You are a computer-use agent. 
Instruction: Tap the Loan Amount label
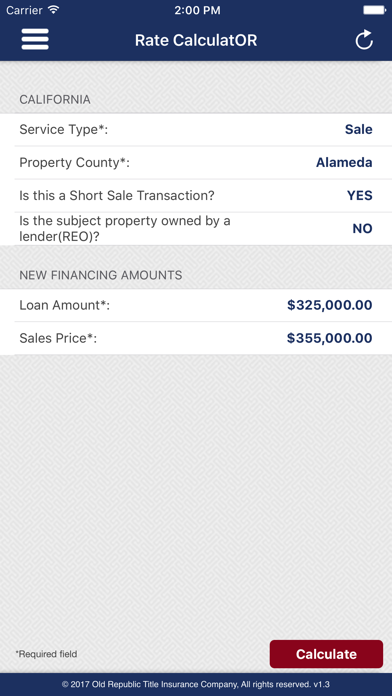pyautogui.click(x=64, y=305)
